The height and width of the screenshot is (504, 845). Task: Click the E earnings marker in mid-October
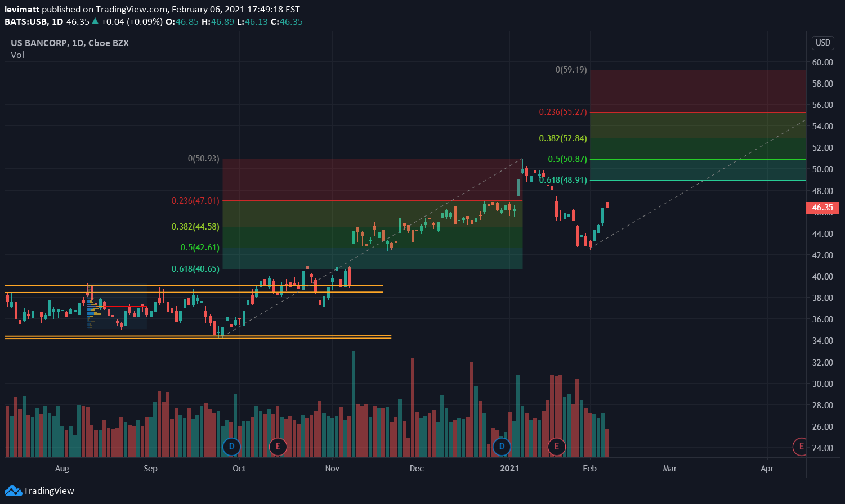click(x=277, y=447)
